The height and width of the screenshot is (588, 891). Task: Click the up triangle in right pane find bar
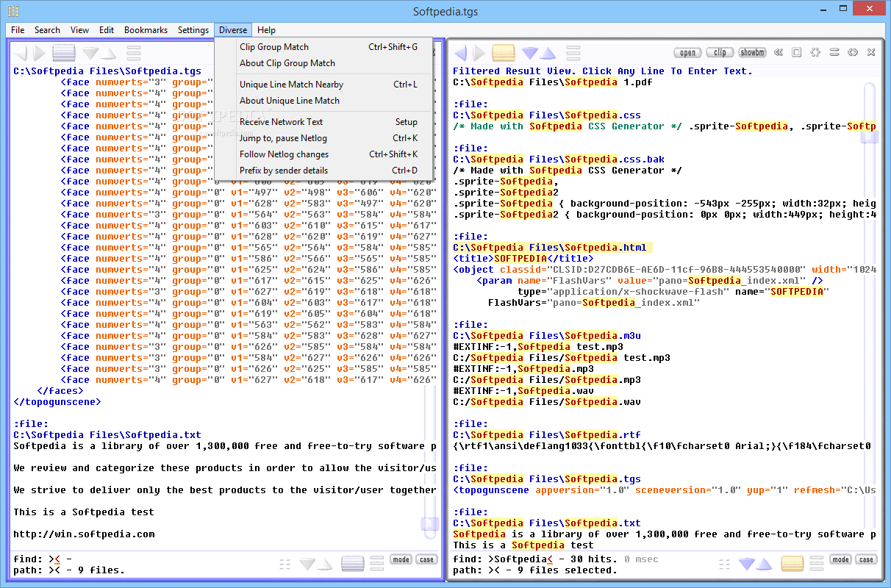[765, 564]
